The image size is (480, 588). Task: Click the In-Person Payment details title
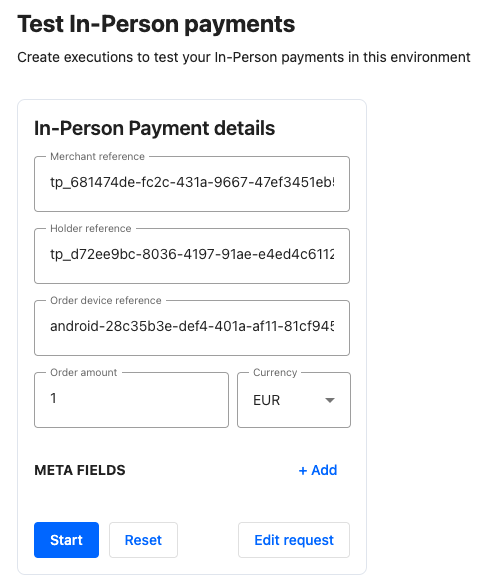(x=154, y=128)
